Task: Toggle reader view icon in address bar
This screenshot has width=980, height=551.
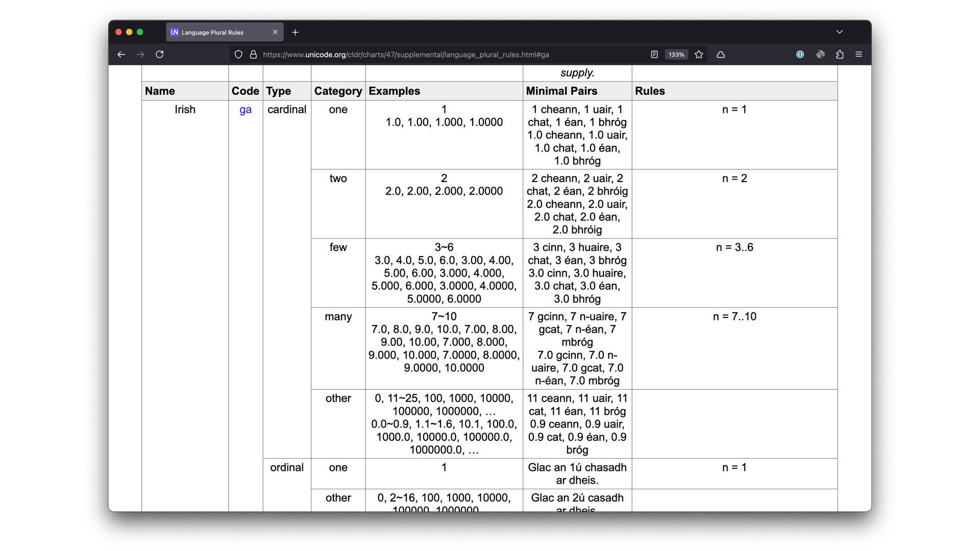Action: [x=654, y=55]
